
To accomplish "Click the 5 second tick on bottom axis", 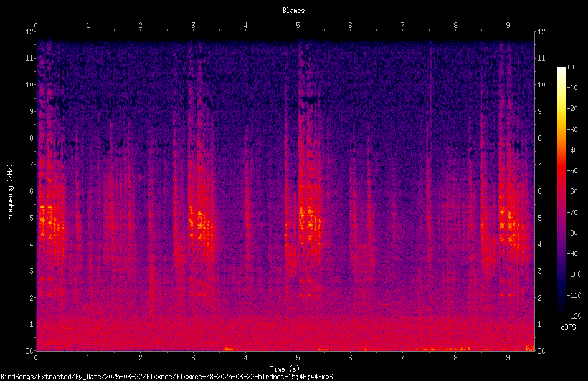I will (298, 358).
